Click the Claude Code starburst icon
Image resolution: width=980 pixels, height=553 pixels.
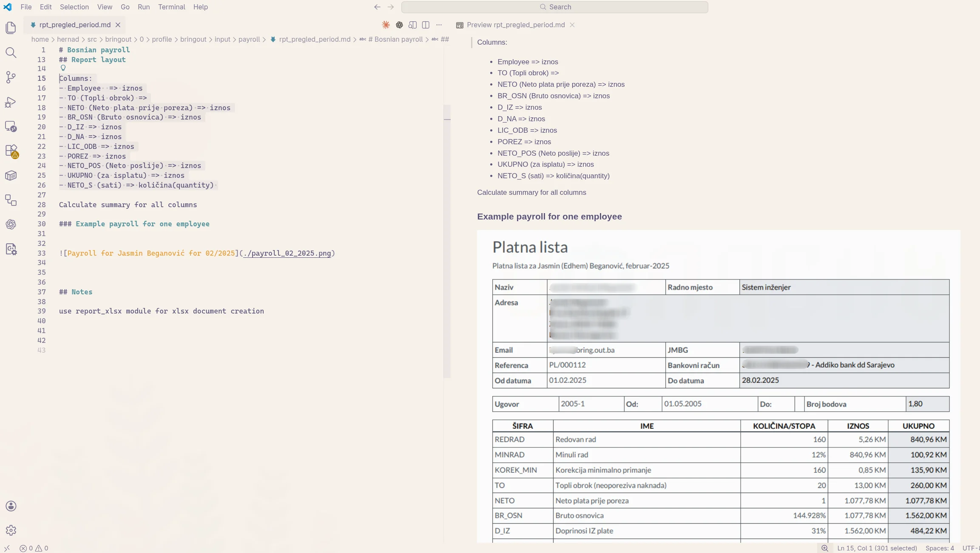click(386, 25)
